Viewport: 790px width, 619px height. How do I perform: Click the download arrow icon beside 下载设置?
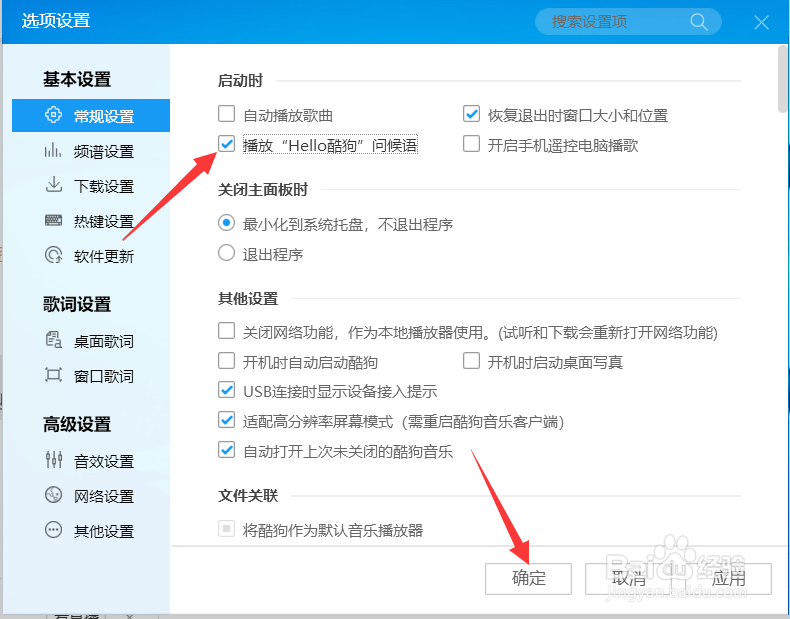click(x=53, y=185)
